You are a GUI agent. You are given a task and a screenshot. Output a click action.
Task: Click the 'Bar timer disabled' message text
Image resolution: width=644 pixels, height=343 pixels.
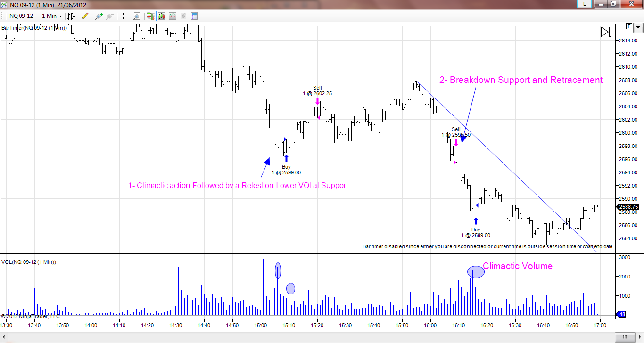(487, 246)
